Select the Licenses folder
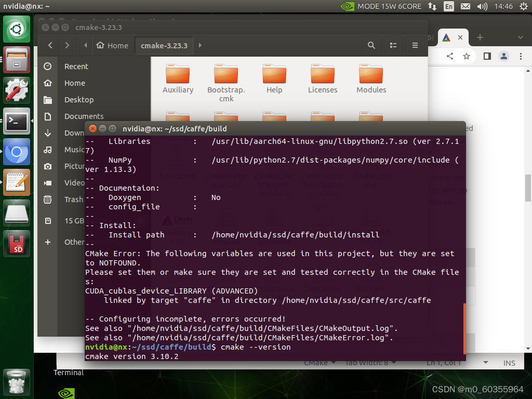The height and width of the screenshot is (399, 532). 323,79
